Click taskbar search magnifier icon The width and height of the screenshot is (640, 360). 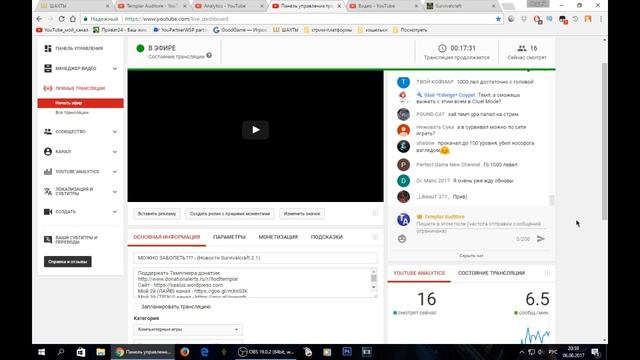61,352
